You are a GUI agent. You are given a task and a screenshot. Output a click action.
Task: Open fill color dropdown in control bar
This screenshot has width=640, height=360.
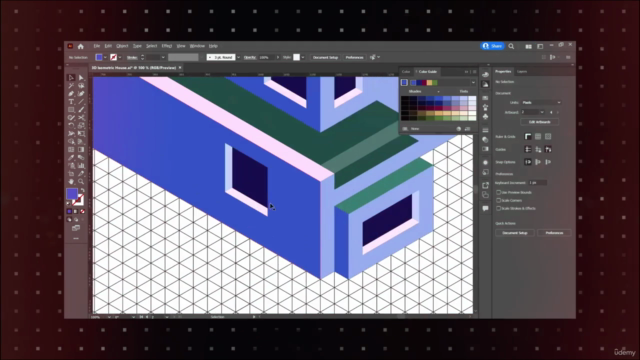pos(105,58)
